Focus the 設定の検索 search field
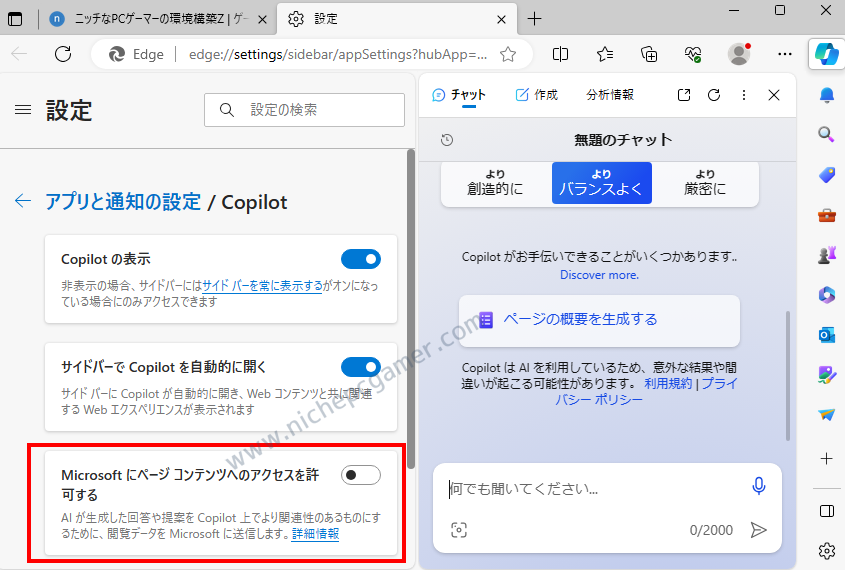The width and height of the screenshot is (845, 570). click(304, 110)
